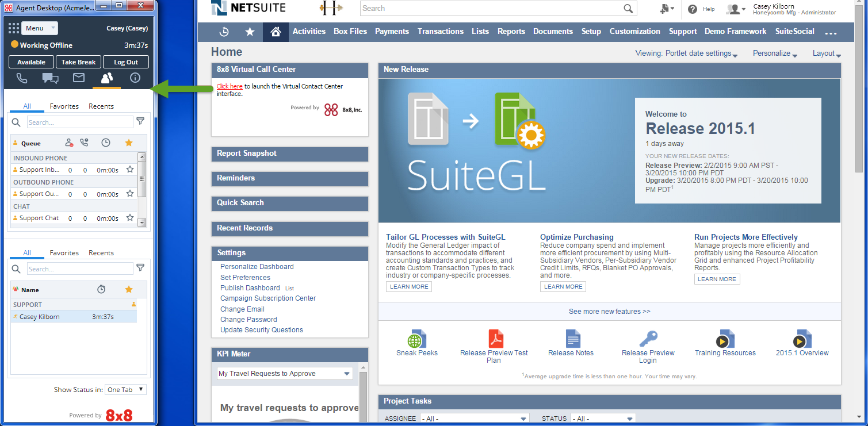This screenshot has height=426, width=868.
Task: Open the Release Notes document icon
Action: [572, 339]
